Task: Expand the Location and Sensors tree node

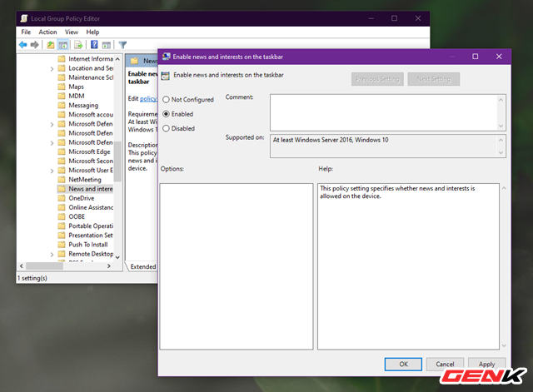Action: 52,68
